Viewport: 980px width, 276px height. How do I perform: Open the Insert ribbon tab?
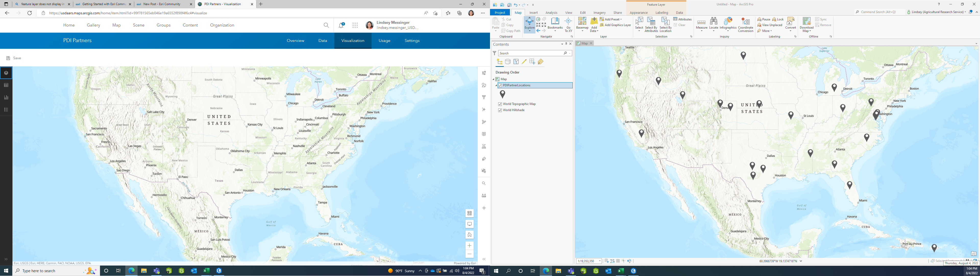coord(534,13)
